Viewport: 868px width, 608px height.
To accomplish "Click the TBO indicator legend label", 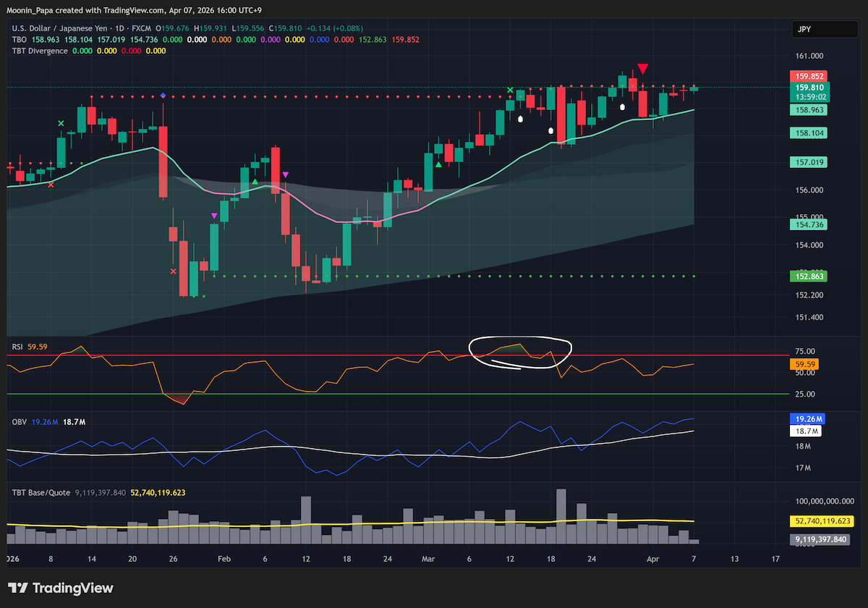I will (20, 40).
